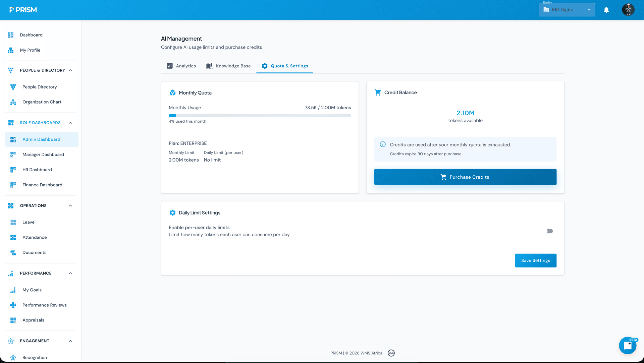This screenshot has height=363, width=644.
Task: Collapse the PERFORMANCE section in sidebar
Action: pos(70,273)
